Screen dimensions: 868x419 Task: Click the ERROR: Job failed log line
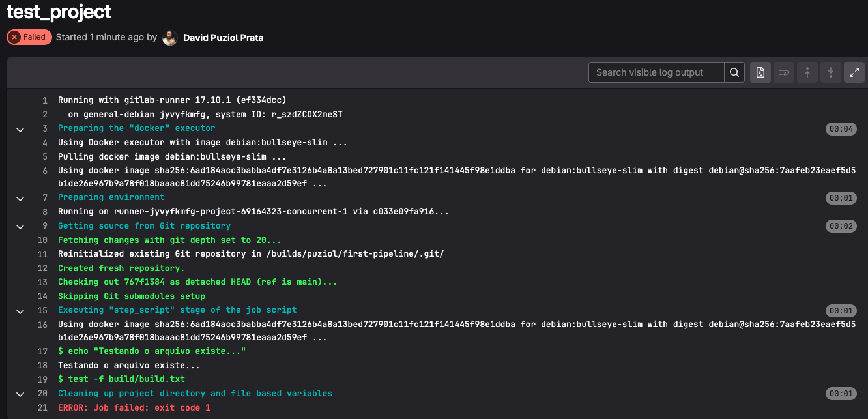pos(134,408)
